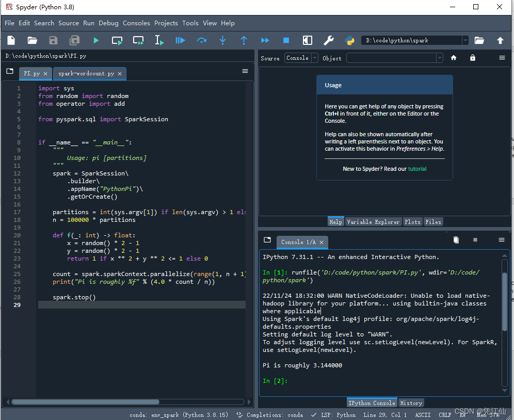
Task: Browse for a working directory folder icon
Action: (479, 40)
